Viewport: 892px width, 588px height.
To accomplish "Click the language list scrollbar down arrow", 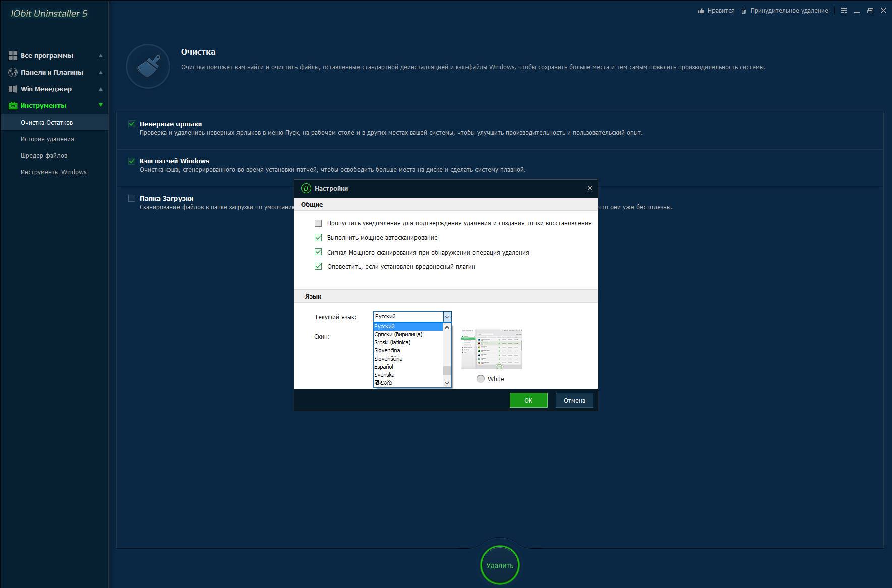I will point(447,383).
